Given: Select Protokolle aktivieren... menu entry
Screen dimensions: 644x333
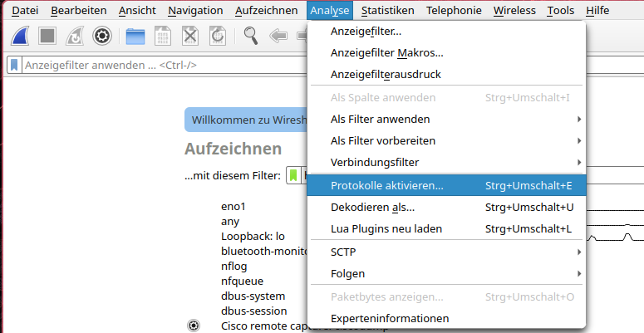Looking at the screenshot, I should point(446,185).
